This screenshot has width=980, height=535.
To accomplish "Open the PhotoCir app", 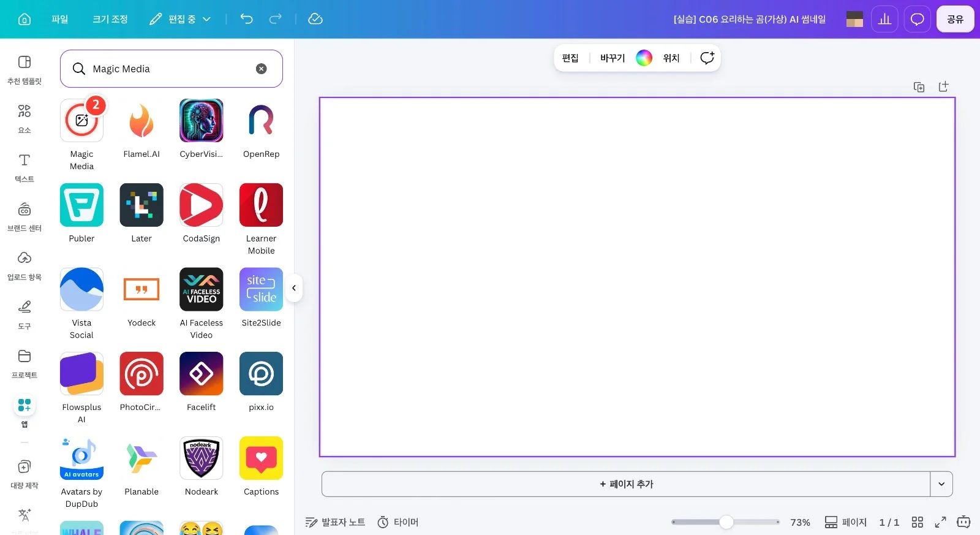I will click(x=141, y=374).
